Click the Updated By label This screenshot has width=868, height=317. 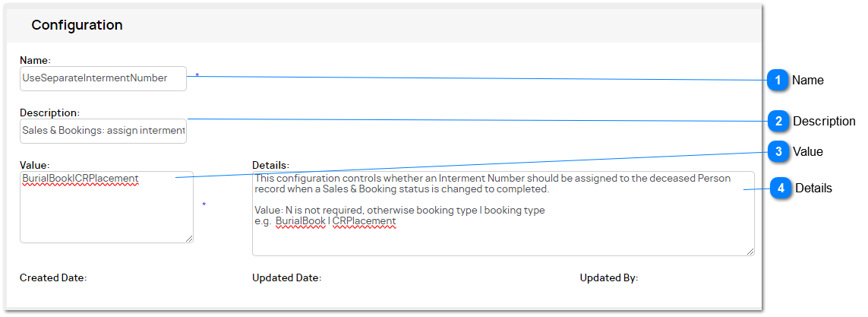[609, 277]
